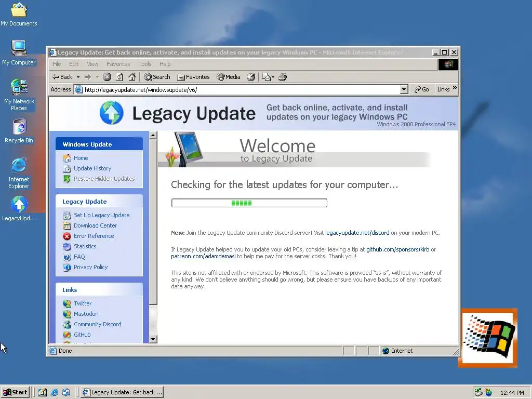The width and height of the screenshot is (532, 399).
Task: Open Update History sidebar link
Action: [x=92, y=168]
